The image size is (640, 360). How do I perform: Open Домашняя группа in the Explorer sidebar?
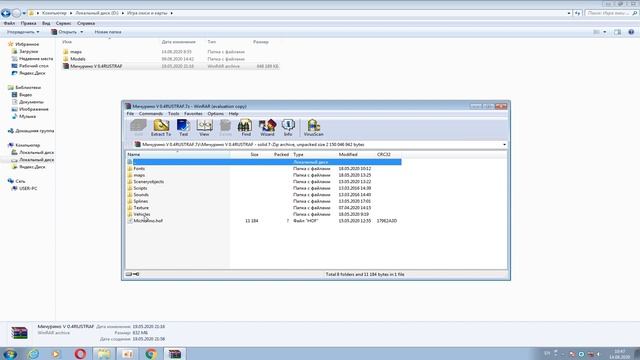tap(34, 131)
